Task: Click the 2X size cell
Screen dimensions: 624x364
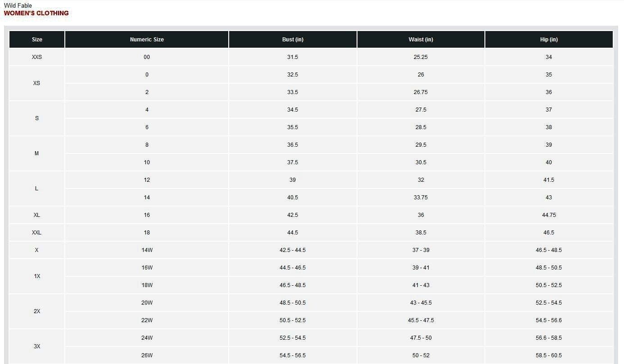Action: [x=37, y=311]
